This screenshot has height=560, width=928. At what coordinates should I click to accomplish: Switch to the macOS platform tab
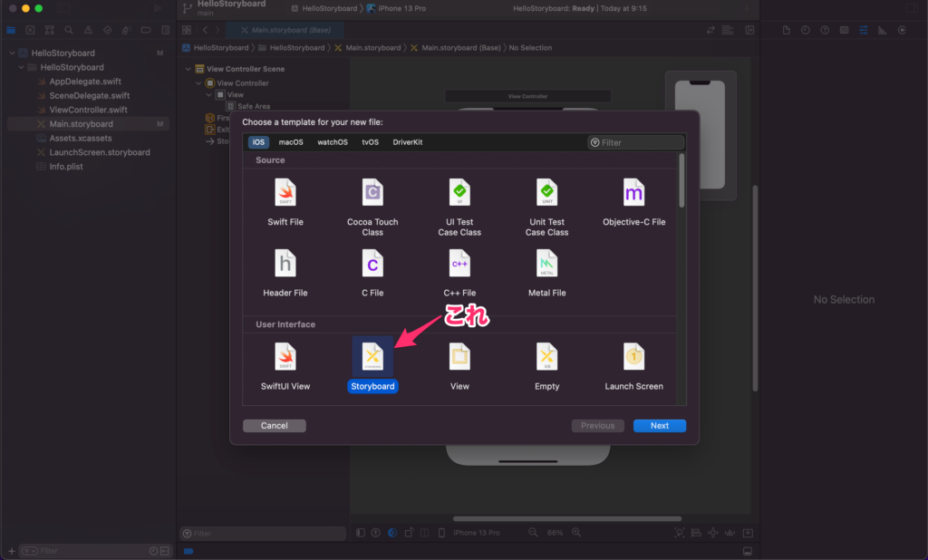pos(291,142)
